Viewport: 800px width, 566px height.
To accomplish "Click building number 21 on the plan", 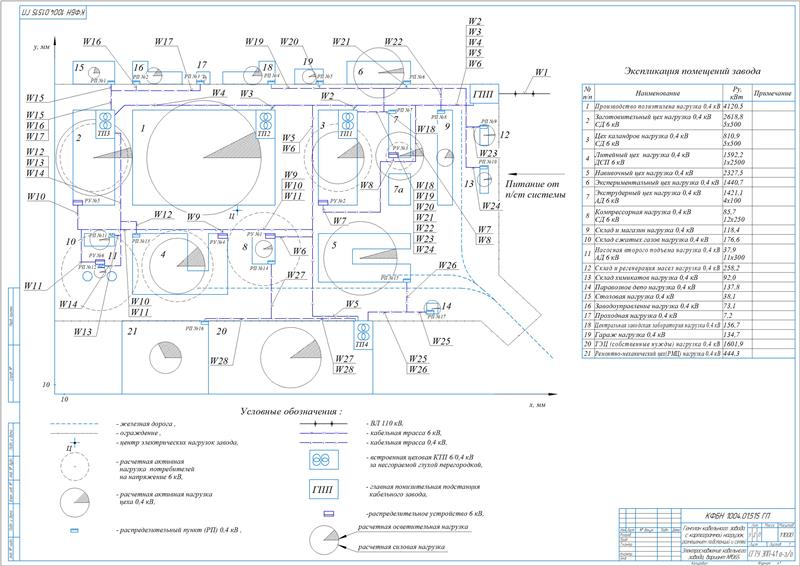I will tap(133, 331).
